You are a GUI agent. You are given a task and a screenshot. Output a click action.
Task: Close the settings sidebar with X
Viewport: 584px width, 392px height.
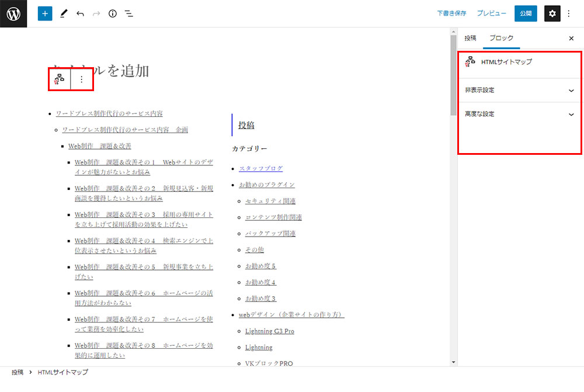pos(571,39)
